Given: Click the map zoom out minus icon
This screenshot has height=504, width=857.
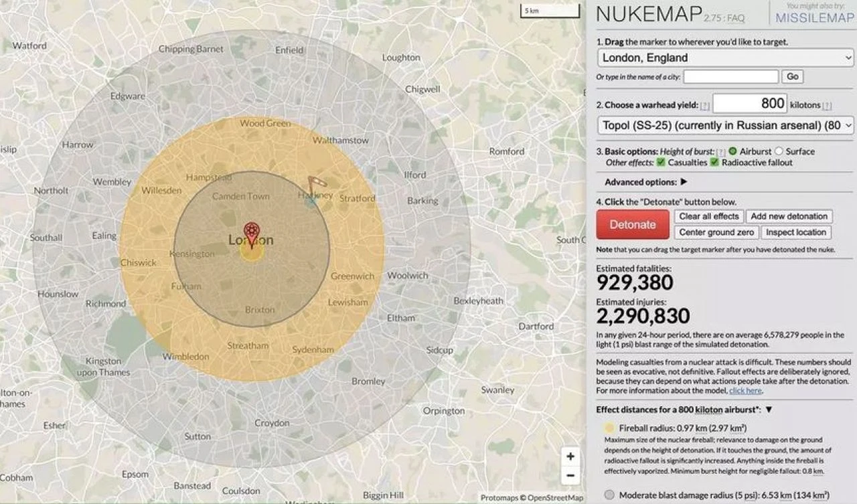Looking at the screenshot, I should click(x=570, y=475).
